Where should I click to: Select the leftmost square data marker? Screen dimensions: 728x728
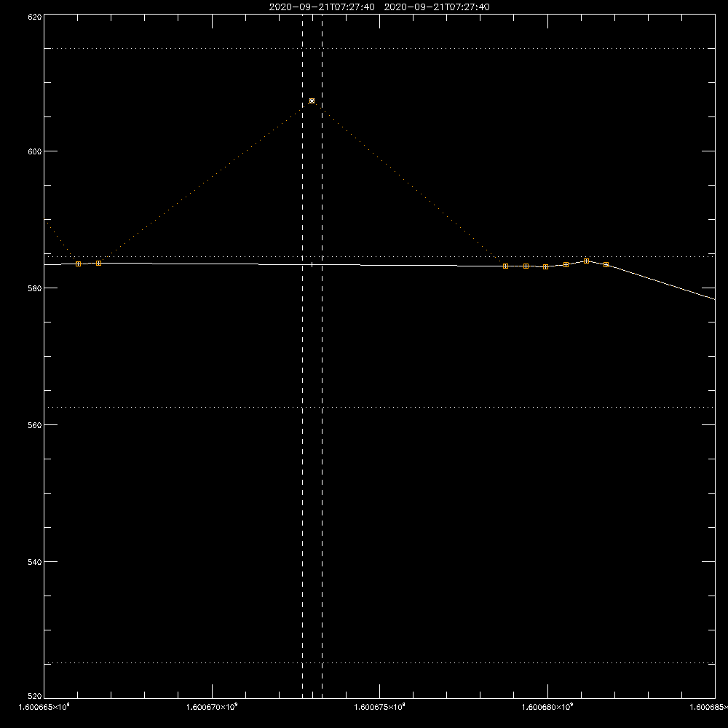(x=78, y=264)
